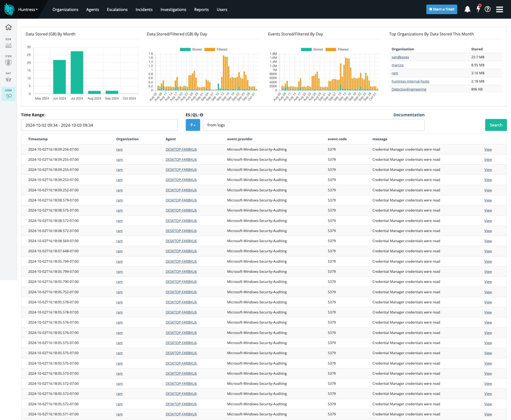
Task: Go to the Investigations menu item
Action: pos(173,10)
